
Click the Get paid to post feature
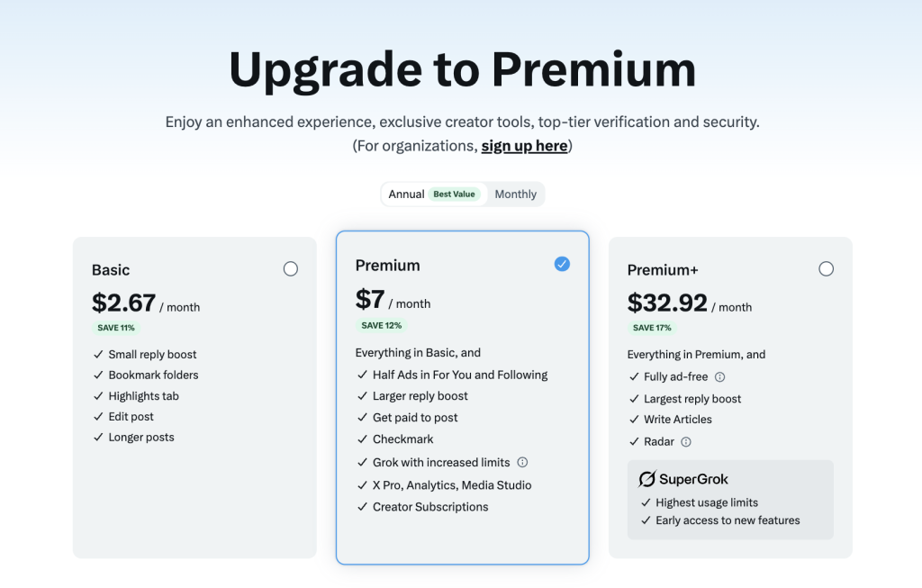click(415, 418)
